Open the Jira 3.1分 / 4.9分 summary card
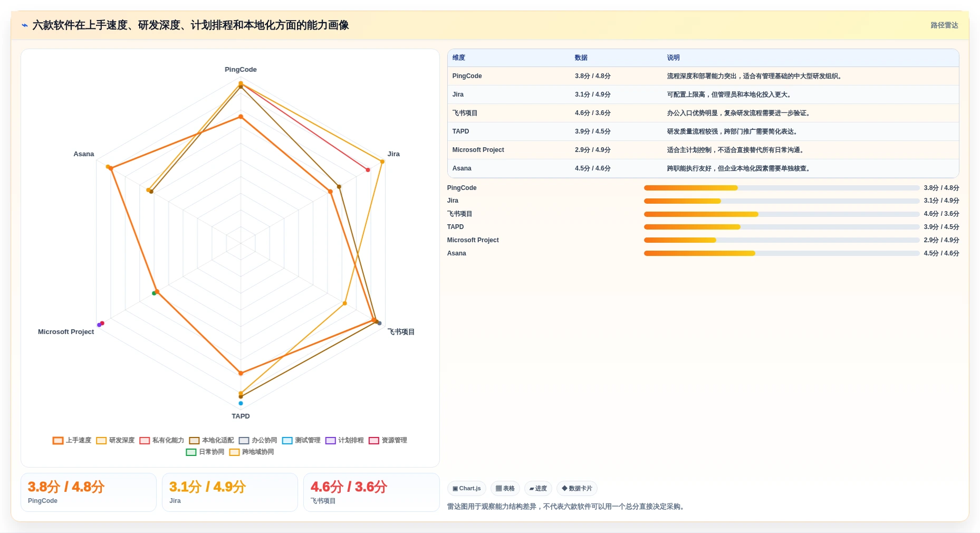The height and width of the screenshot is (533, 980). click(230, 492)
